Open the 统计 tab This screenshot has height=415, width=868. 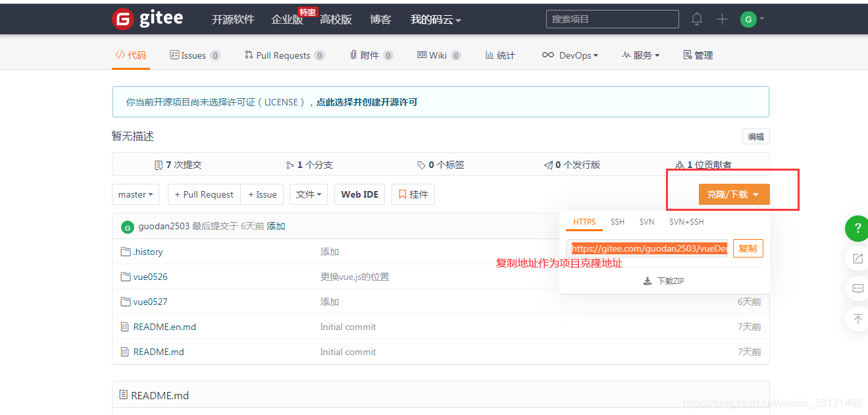click(x=500, y=55)
